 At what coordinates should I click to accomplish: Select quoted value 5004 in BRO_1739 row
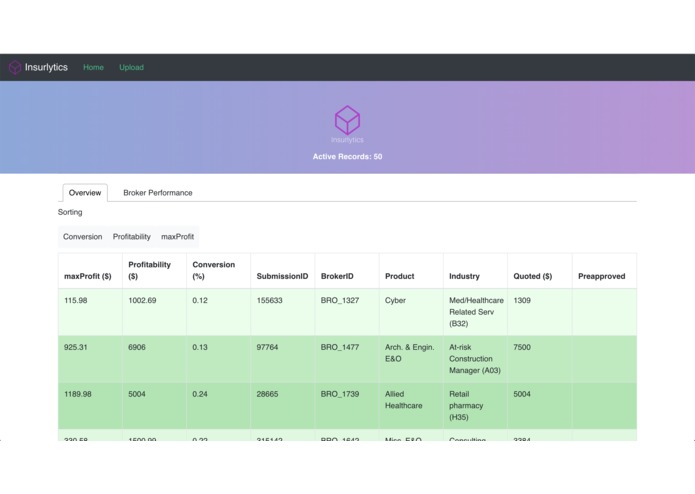522,394
